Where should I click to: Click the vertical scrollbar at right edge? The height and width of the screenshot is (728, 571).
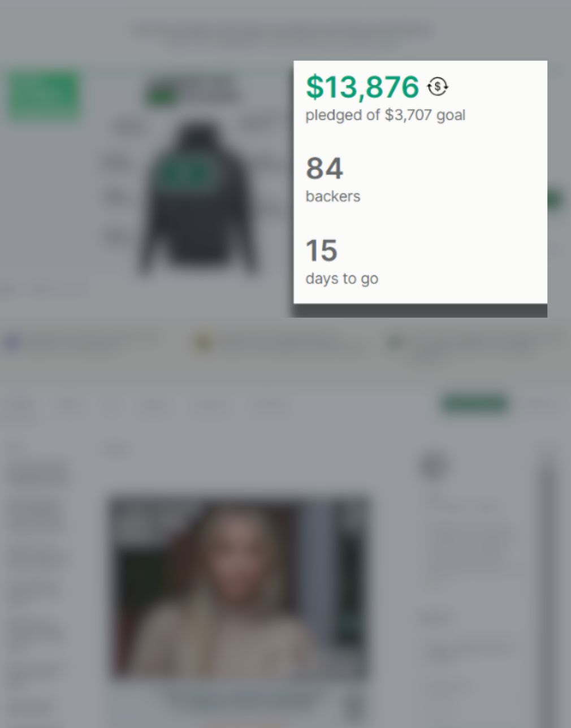[547, 588]
